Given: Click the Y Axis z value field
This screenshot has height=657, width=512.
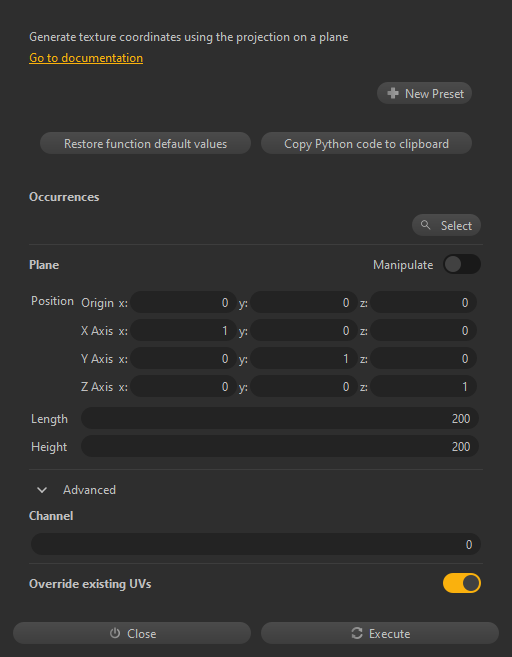Looking at the screenshot, I should click(423, 359).
